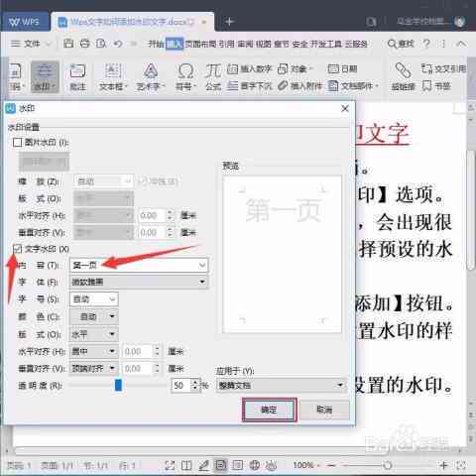Select reading layout icon in status bar
Image resolution: width=476 pixels, height=476 pixels.
coord(186,465)
